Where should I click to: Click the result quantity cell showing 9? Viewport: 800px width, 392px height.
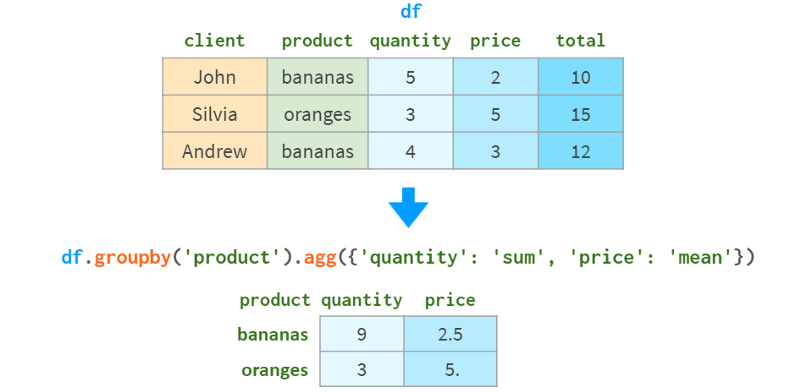coord(362,334)
